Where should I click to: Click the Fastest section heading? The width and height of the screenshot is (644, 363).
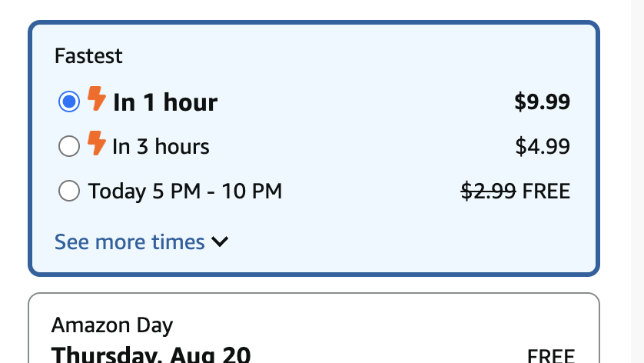pyautogui.click(x=88, y=56)
